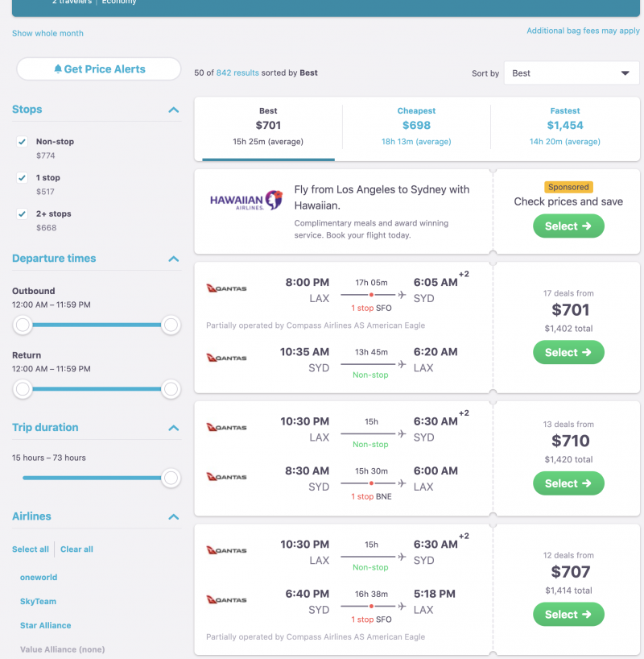Click Qantas logo on 6:40 PM return flight
Image resolution: width=644 pixels, height=659 pixels.
coord(226,600)
